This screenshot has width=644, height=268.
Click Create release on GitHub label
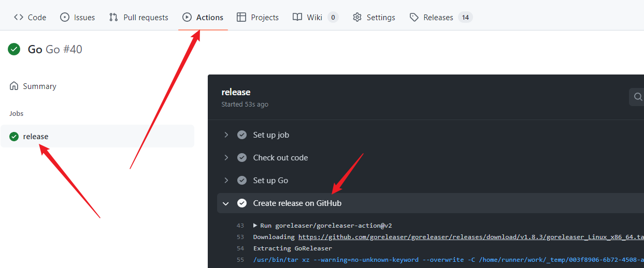point(297,203)
